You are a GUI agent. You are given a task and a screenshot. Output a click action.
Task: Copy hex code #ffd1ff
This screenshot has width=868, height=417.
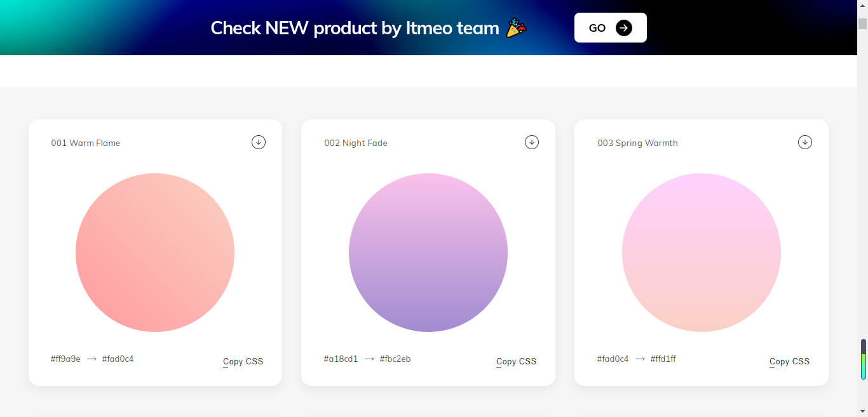(x=663, y=359)
